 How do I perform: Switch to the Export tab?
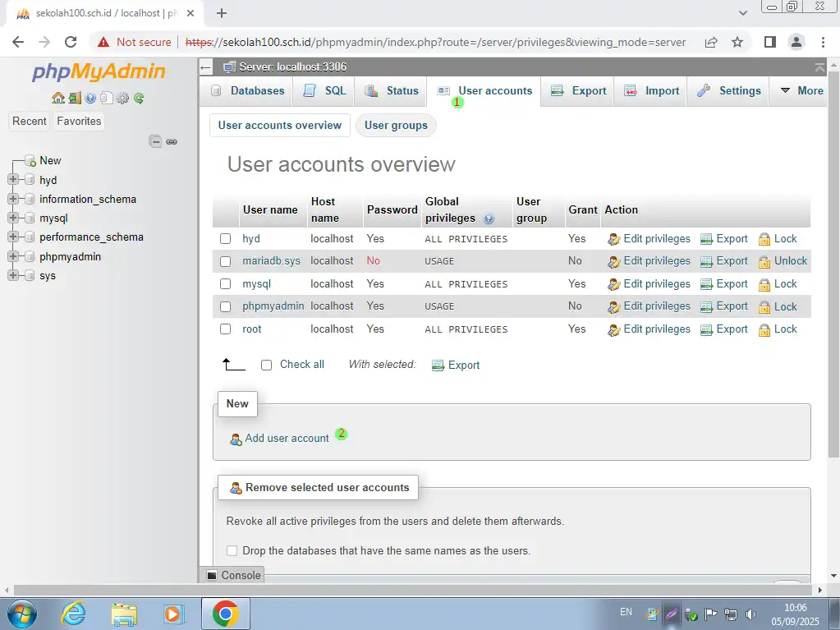point(579,91)
